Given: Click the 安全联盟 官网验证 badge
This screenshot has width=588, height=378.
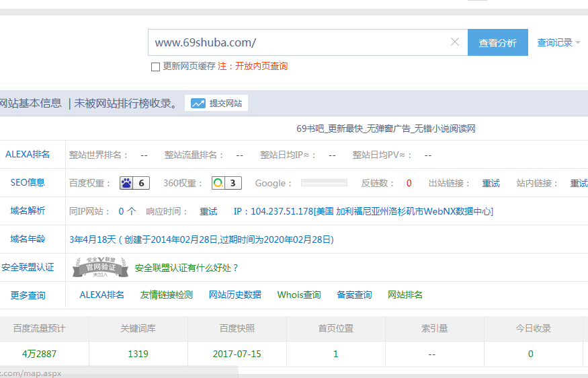Looking at the screenshot, I should [101, 267].
